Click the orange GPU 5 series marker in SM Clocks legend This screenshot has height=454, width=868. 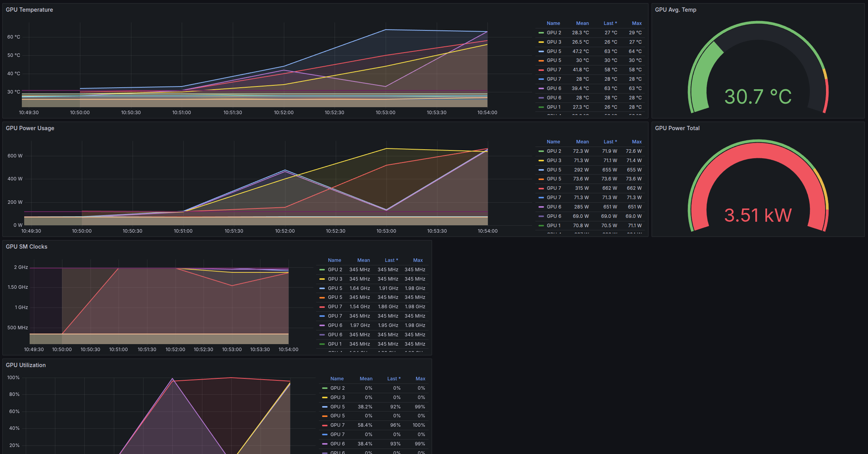(x=322, y=297)
